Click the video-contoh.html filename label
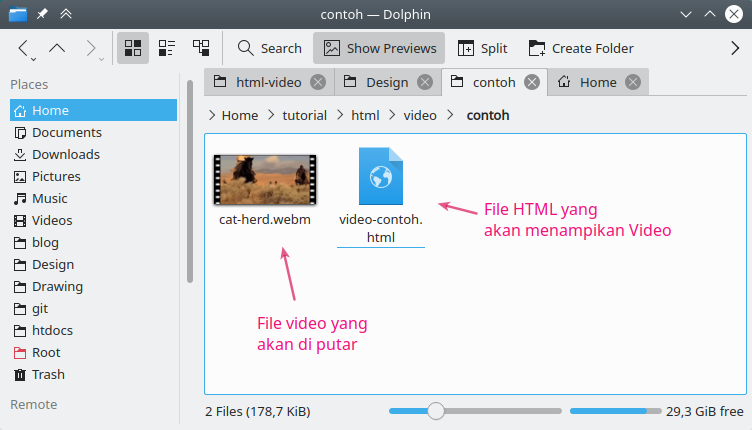The height and width of the screenshot is (430, 752). (x=381, y=229)
